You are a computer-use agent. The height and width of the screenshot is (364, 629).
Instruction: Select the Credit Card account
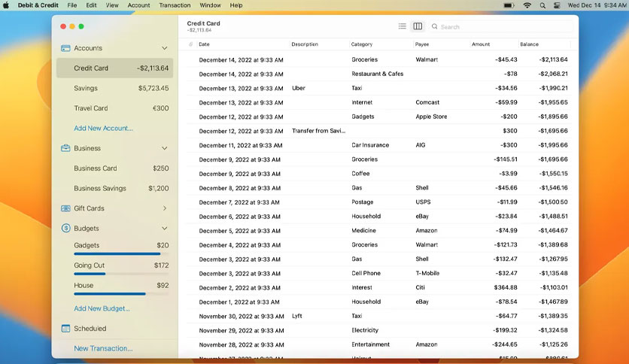[114, 68]
